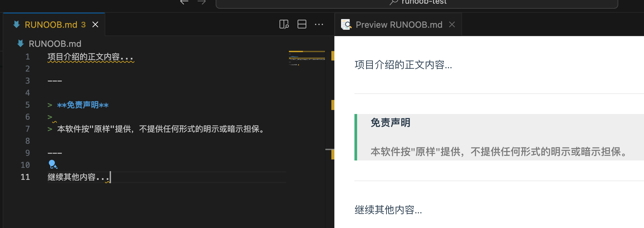Select line number 5 in the gutter
Image resolution: width=644 pixels, height=228 pixels.
coord(27,105)
